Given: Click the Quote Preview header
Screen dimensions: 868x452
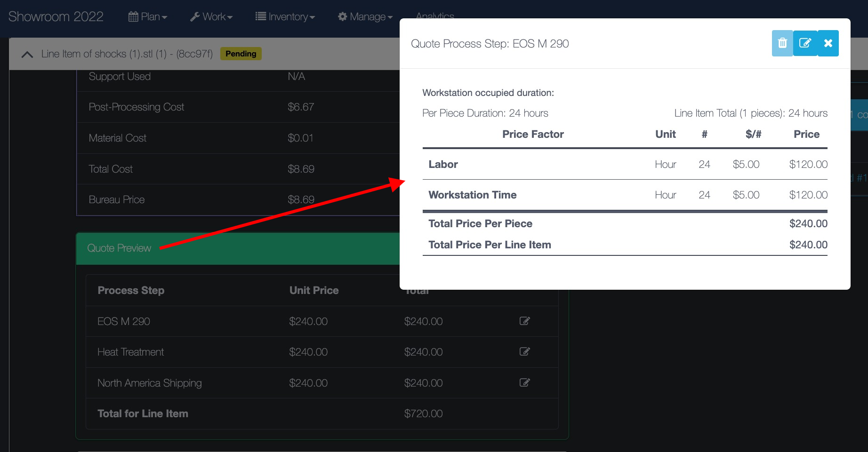Looking at the screenshot, I should 119,248.
